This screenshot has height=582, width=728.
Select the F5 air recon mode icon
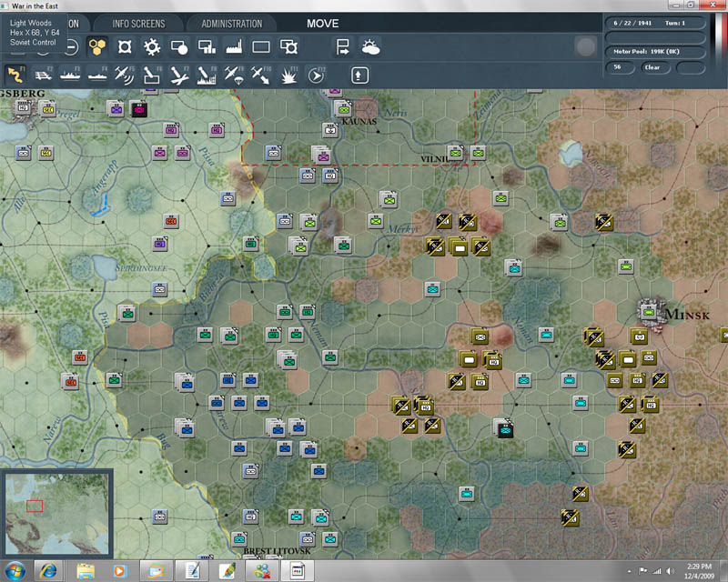coord(125,75)
